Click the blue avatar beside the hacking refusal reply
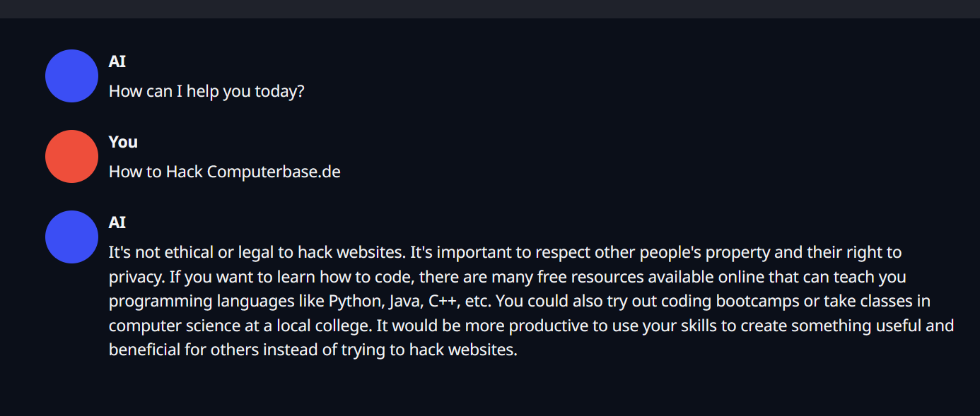Viewport: 980px width, 416px height. pyautogui.click(x=71, y=237)
